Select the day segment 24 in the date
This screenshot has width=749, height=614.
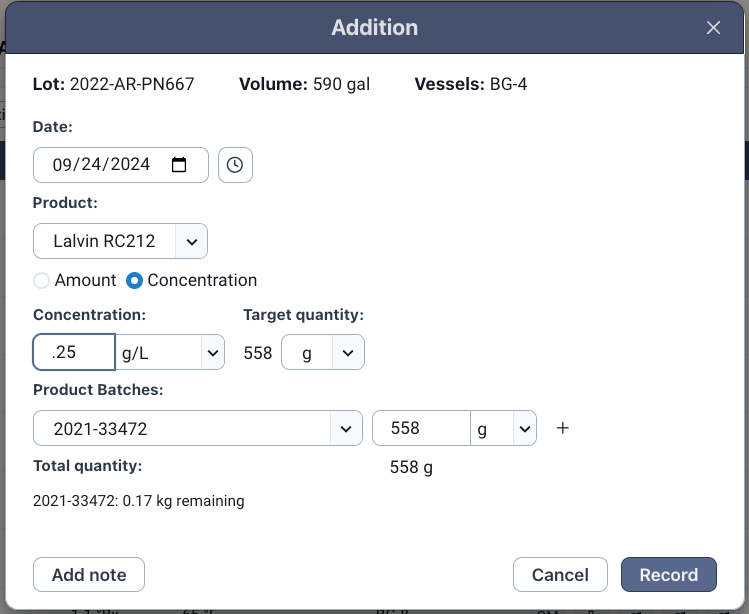point(86,165)
